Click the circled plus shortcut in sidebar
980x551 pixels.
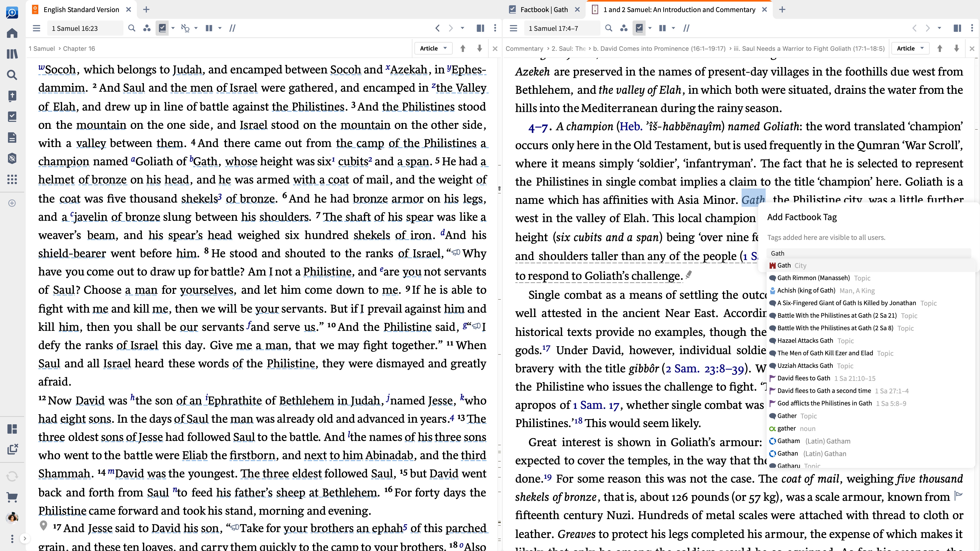[12, 203]
